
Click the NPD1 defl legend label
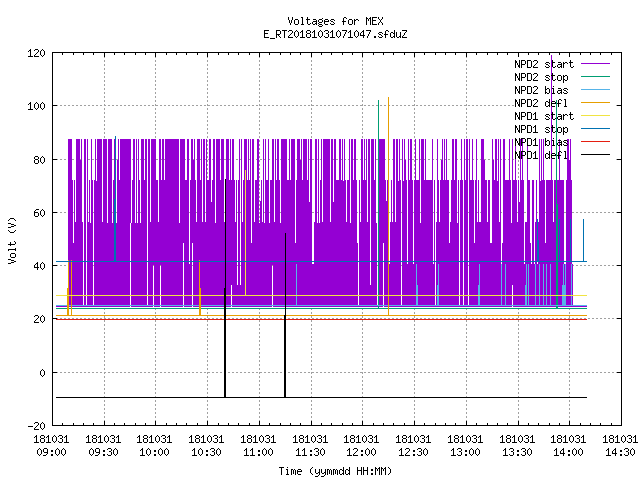(541, 156)
